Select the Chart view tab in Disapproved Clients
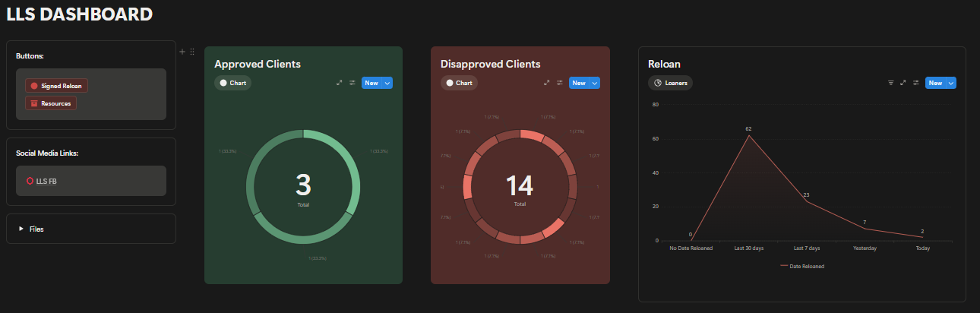The width and height of the screenshot is (980, 313). (x=459, y=83)
